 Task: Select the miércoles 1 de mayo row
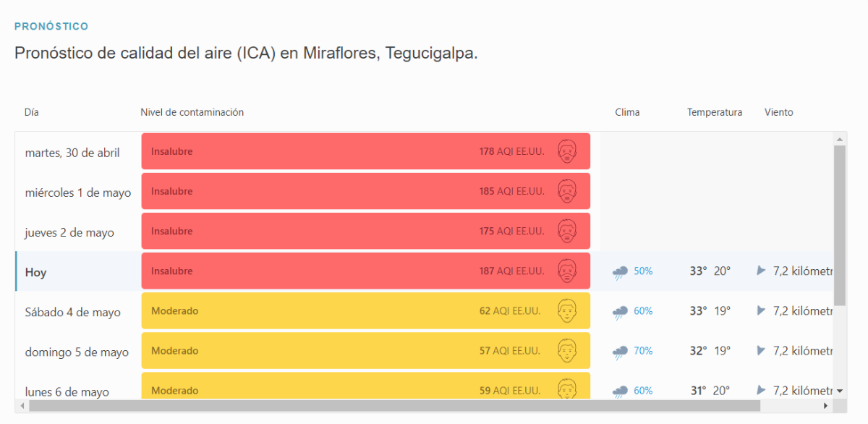[x=77, y=192]
